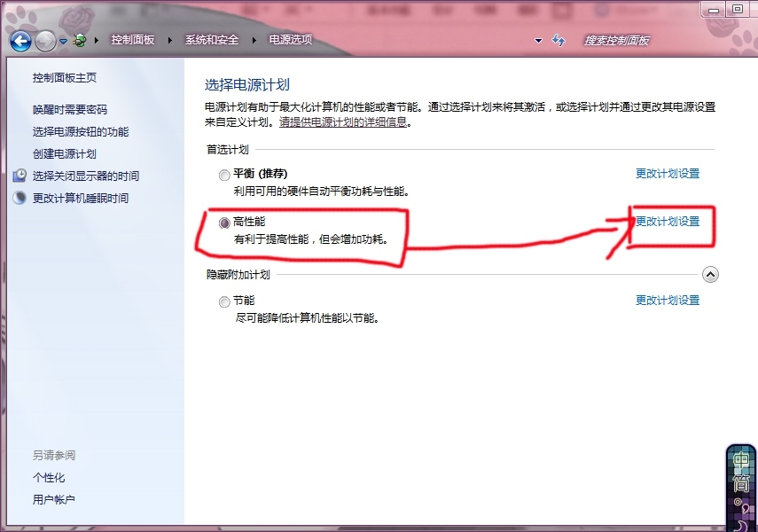The width and height of the screenshot is (758, 532).
Task: Select the 高性能 power plan radio button
Action: click(x=224, y=223)
